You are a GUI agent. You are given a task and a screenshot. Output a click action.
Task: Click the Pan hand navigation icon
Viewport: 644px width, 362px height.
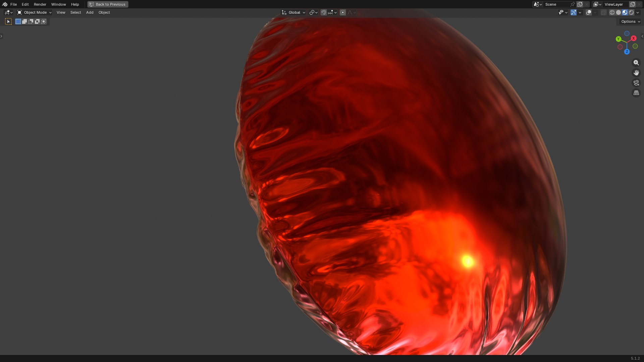coord(636,73)
